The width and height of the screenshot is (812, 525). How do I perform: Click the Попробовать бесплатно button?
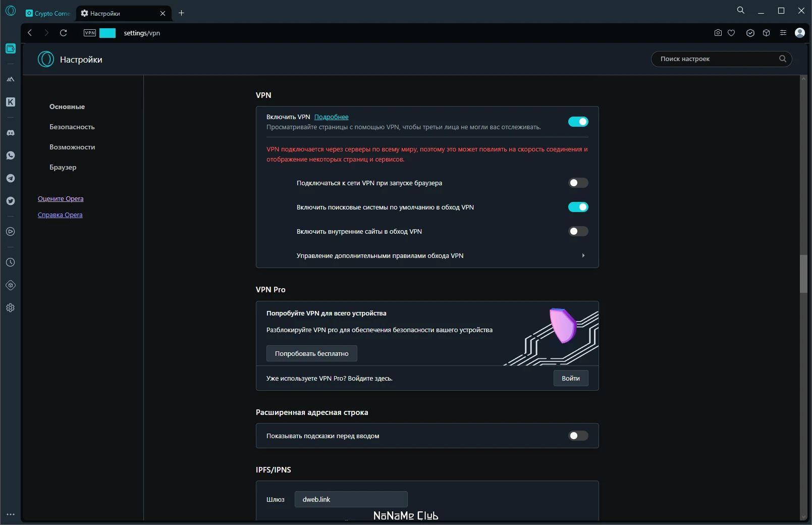(311, 353)
